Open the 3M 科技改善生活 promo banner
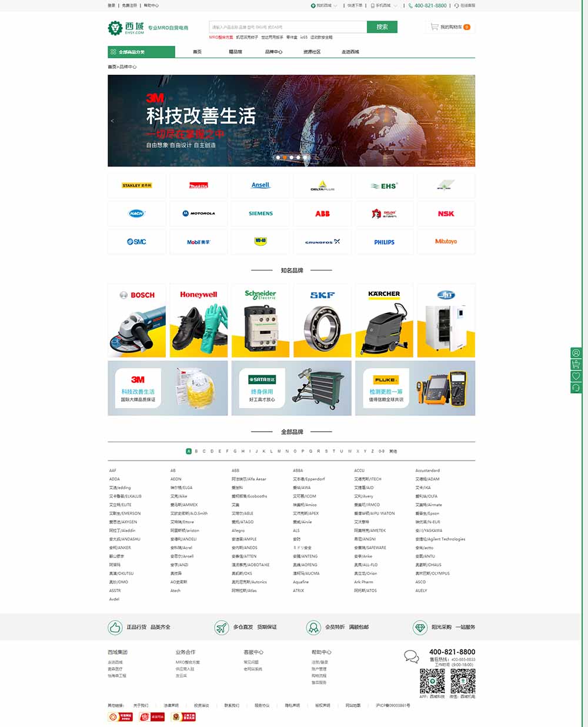 (x=168, y=388)
